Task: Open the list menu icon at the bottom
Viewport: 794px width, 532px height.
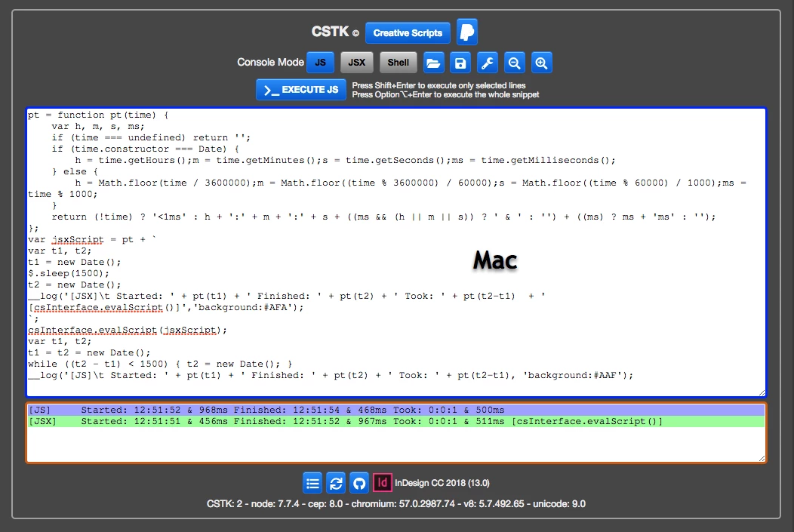Action: pos(312,483)
